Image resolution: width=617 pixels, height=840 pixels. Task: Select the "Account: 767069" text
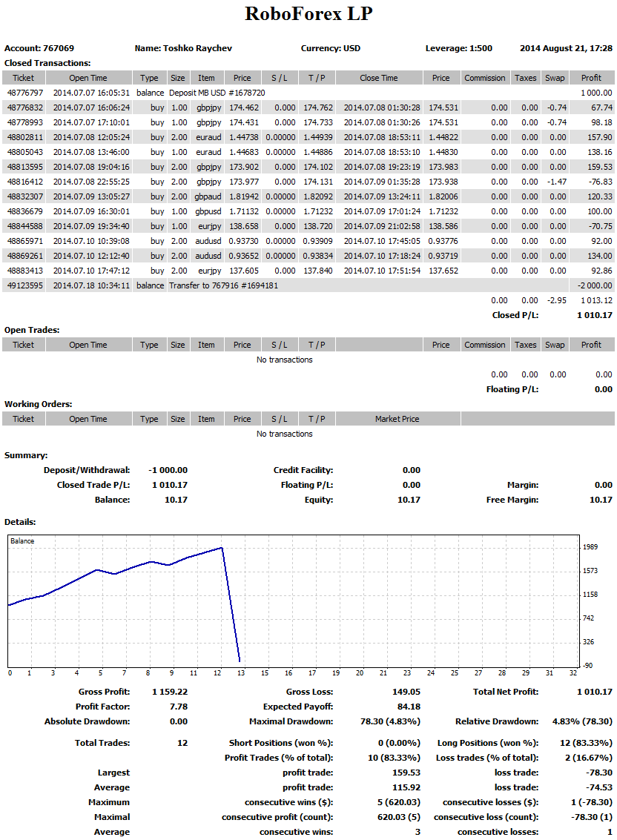(39, 48)
